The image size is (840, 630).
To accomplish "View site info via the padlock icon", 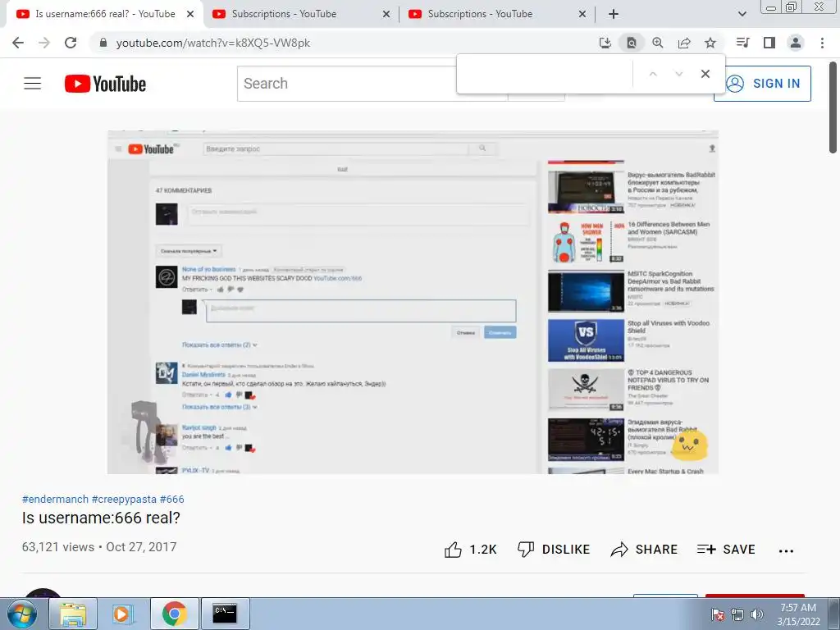I will click(103, 43).
